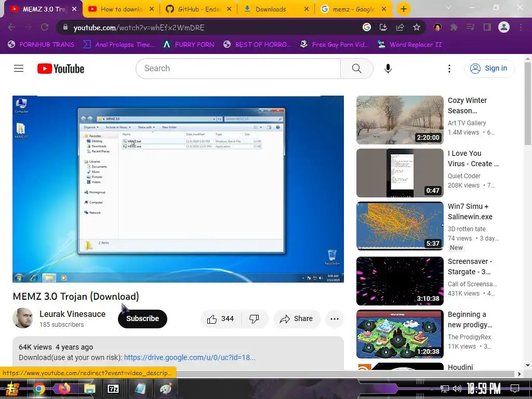Click the Google icon in address bar

(x=367, y=28)
